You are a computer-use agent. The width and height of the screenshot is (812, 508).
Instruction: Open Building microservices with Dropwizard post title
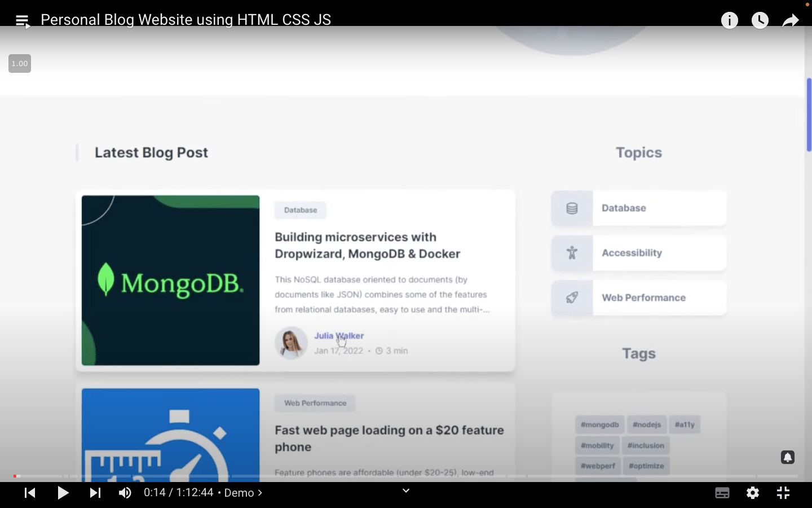click(x=368, y=246)
